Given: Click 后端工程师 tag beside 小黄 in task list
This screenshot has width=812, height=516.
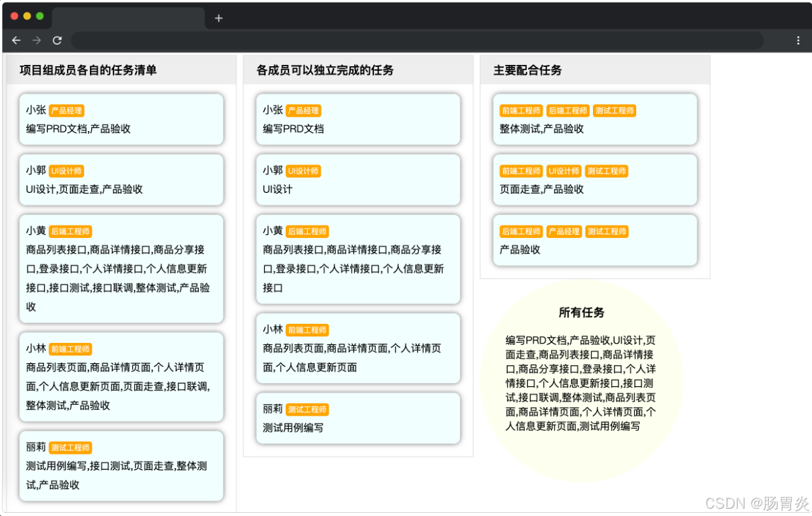Looking at the screenshot, I should 70,231.
